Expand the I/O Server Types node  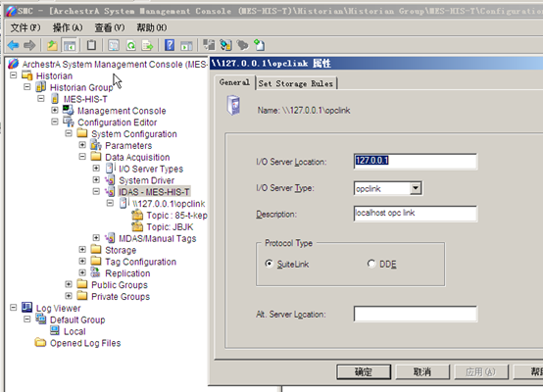tap(96, 169)
